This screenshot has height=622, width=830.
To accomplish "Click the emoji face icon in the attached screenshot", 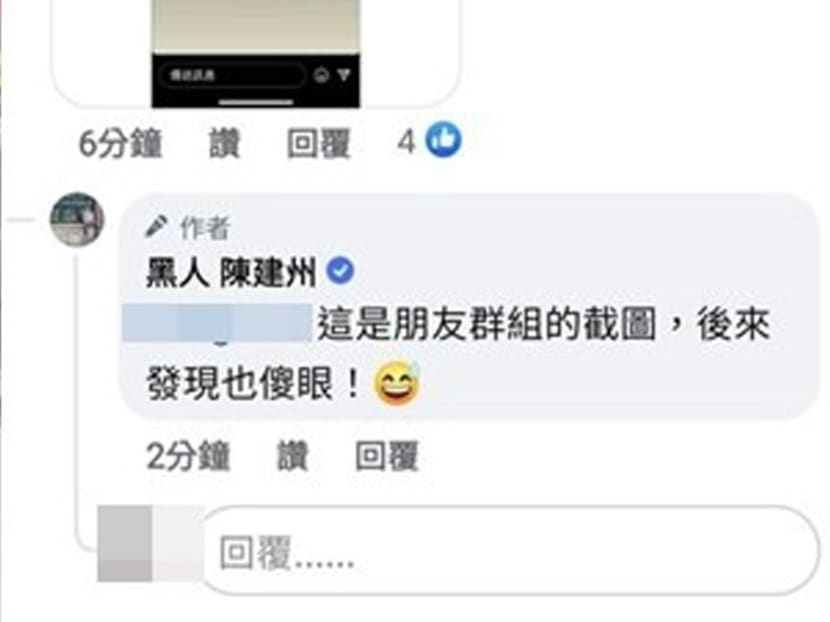I will [321, 75].
